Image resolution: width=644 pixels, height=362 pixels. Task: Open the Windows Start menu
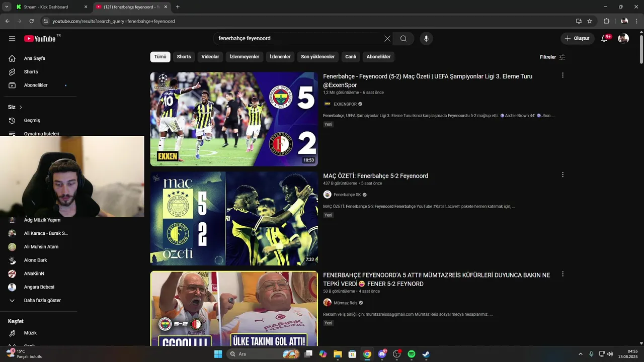[x=218, y=354]
